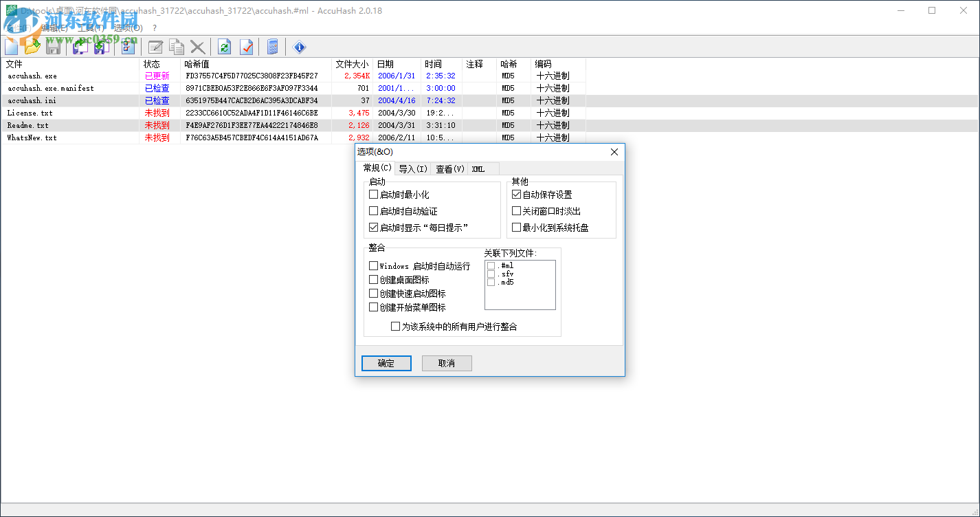Image resolution: width=980 pixels, height=517 pixels.
Task: Click the export arrow floppy icon
Action: pyautogui.click(x=80, y=47)
